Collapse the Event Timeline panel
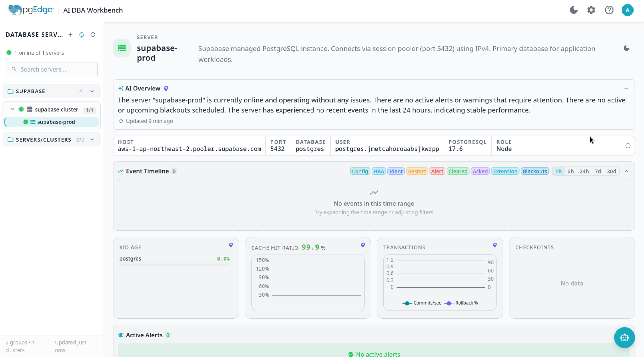 626,171
